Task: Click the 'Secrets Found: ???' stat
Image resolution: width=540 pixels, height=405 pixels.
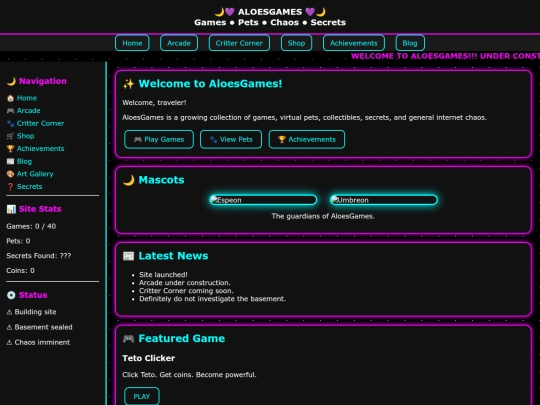Action: pyautogui.click(x=39, y=256)
